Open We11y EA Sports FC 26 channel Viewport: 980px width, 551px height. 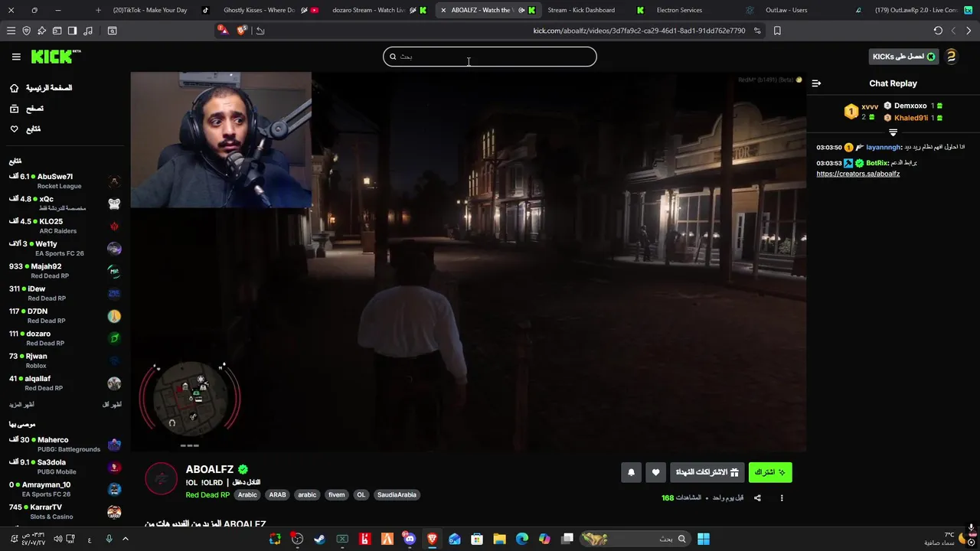coord(64,248)
